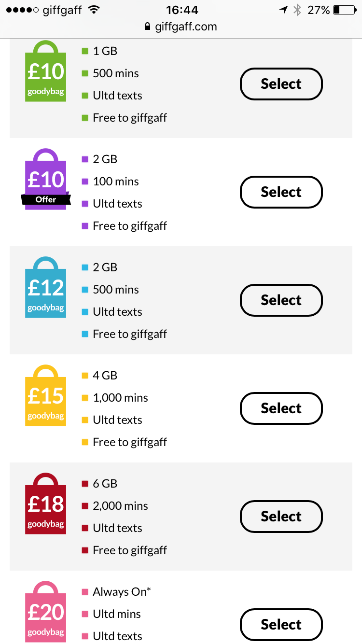Tap the padlock icon beside giffgaff.com

(148, 27)
